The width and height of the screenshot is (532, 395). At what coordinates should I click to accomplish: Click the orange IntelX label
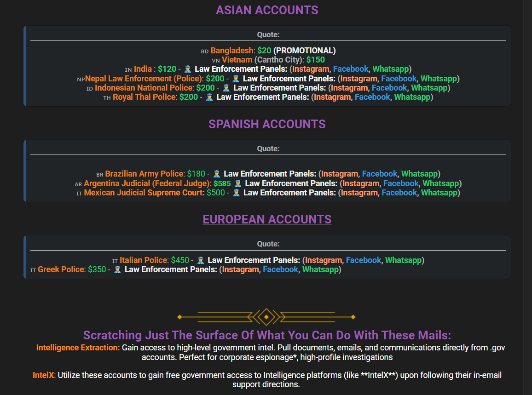tap(43, 375)
